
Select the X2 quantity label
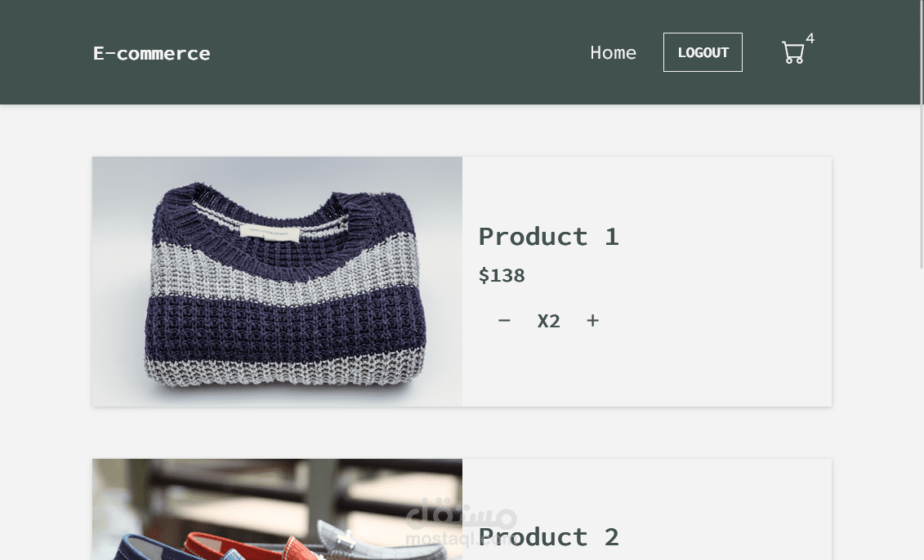click(548, 322)
